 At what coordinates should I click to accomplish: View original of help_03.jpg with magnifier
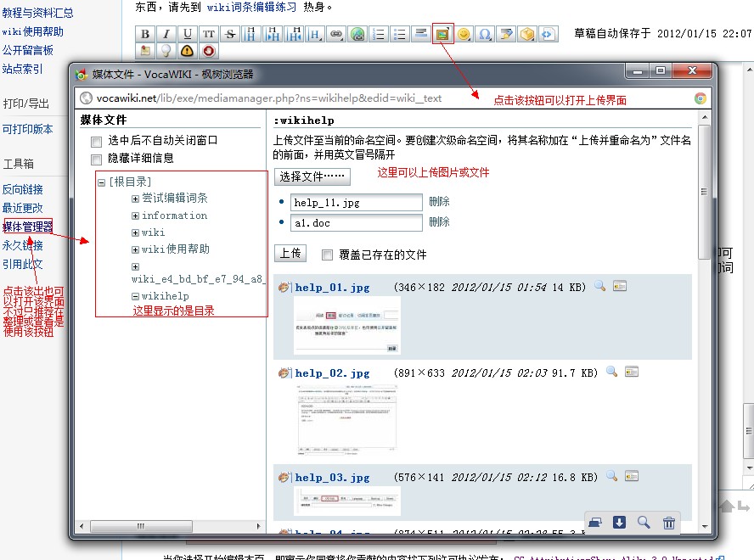(611, 476)
